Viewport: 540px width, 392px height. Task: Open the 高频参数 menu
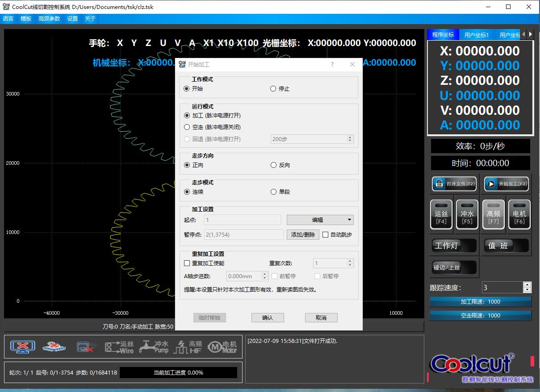49,18
